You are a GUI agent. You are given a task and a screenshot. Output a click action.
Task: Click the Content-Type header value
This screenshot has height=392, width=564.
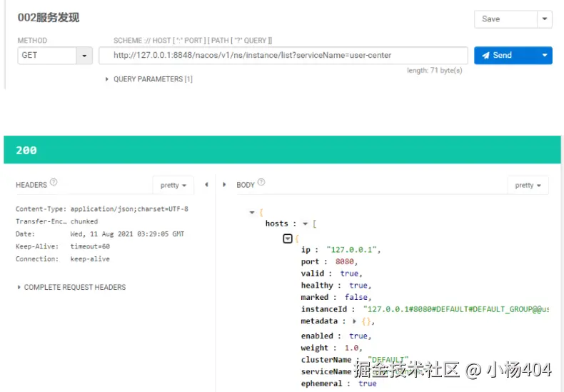coord(129,209)
